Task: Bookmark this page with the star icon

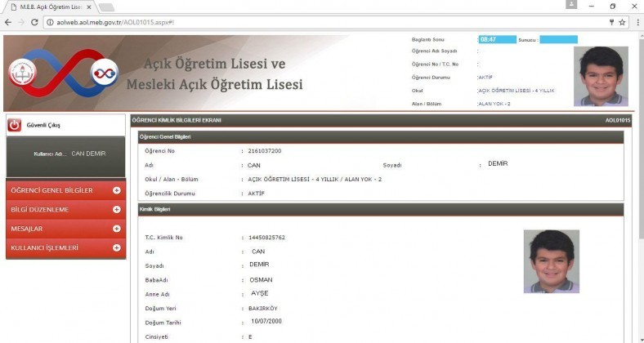Action: point(622,21)
